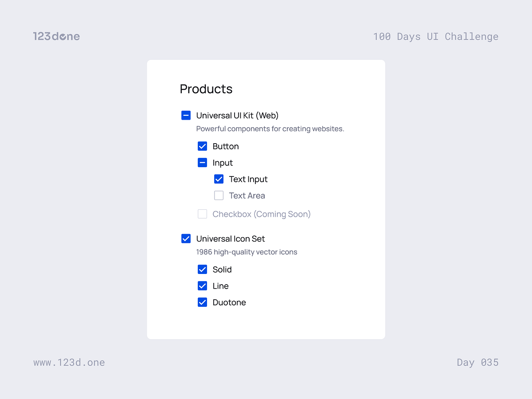The width and height of the screenshot is (532, 399).
Task: Click the 100 Days UI Challenge text
Action: [x=436, y=36]
